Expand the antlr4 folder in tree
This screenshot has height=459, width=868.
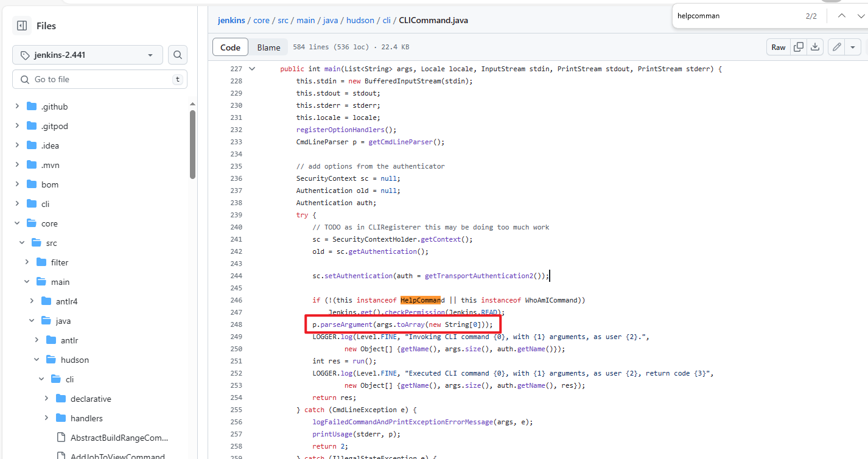32,301
